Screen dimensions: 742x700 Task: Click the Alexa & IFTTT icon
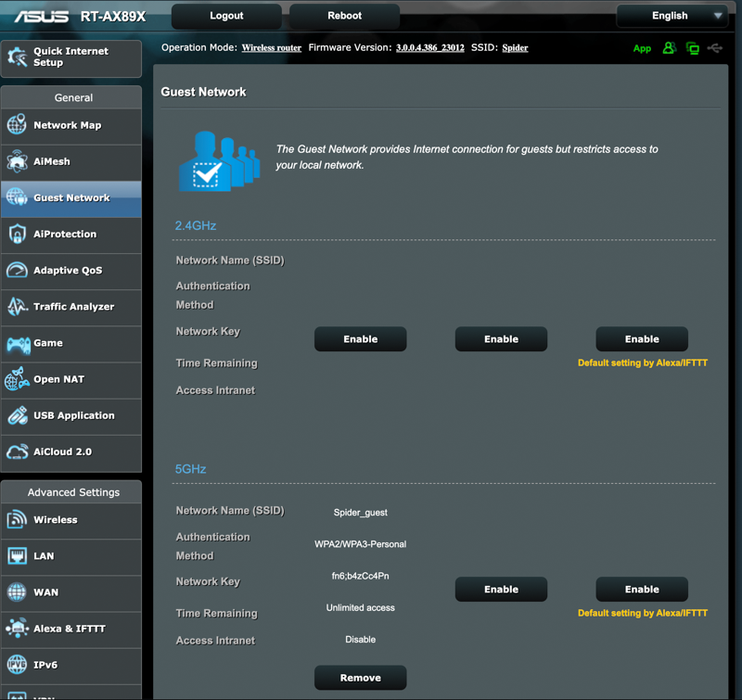(17, 628)
